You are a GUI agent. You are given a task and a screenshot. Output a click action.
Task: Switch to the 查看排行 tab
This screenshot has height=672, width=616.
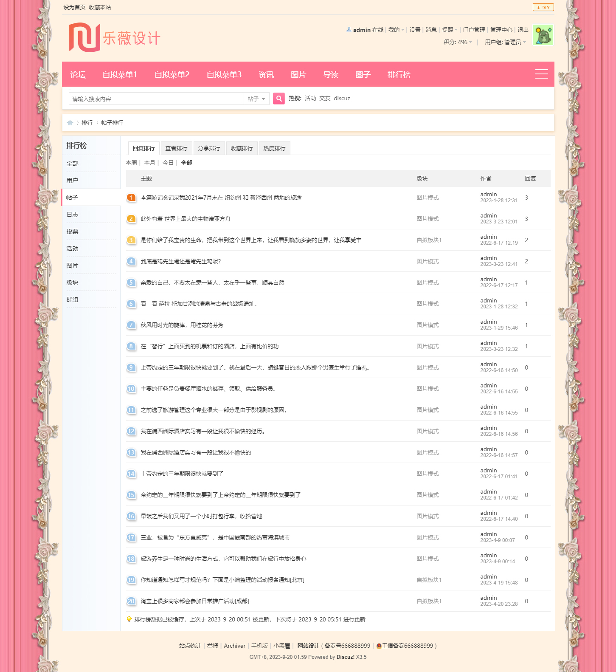(176, 148)
